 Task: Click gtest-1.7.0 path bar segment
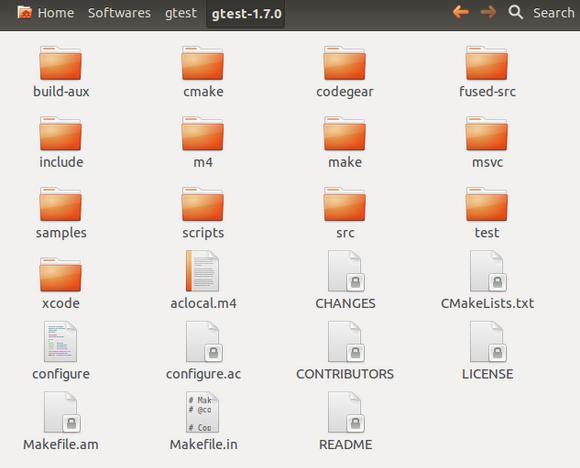pos(246,14)
